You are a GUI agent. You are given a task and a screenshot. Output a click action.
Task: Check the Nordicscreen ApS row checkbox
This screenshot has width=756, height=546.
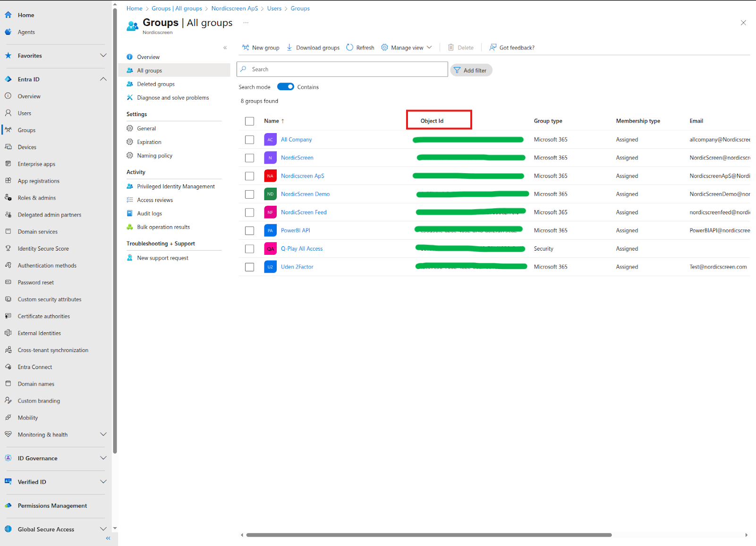pyautogui.click(x=249, y=176)
